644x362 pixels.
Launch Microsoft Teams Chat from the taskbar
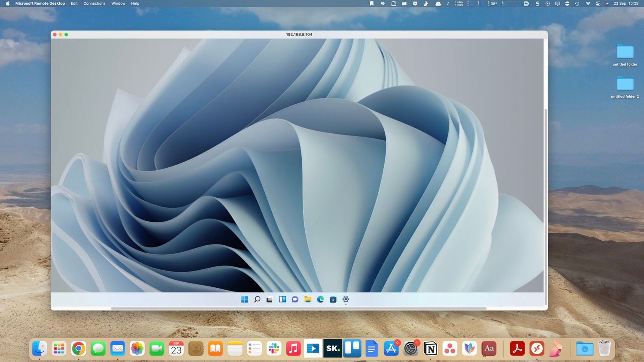(295, 299)
